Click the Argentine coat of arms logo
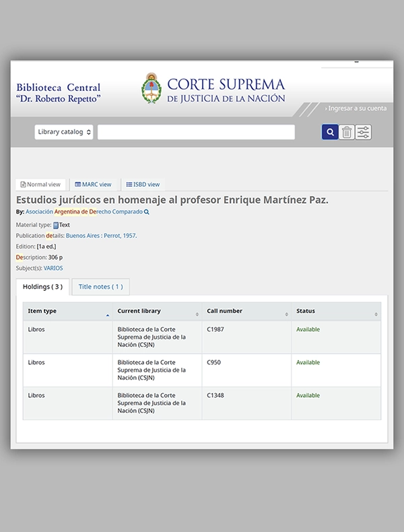The image size is (404, 532). 151,88
